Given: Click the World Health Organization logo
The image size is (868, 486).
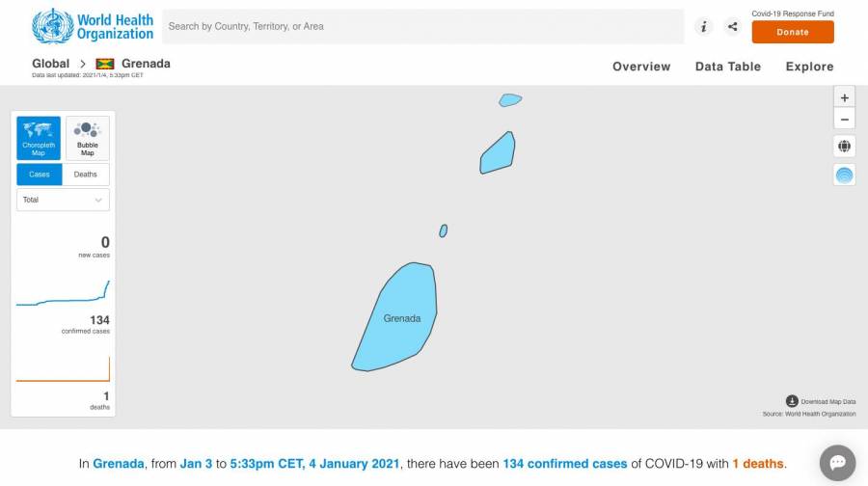Looking at the screenshot, I should [x=93, y=26].
